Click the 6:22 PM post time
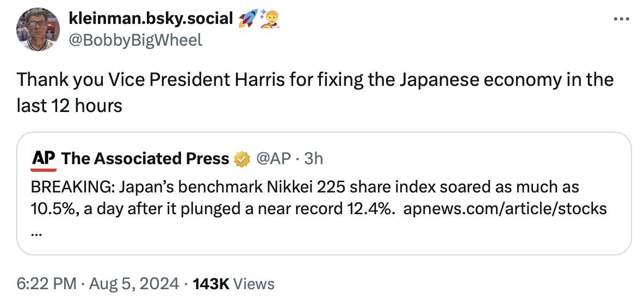Image resolution: width=644 pixels, height=299 pixels. coord(48,283)
